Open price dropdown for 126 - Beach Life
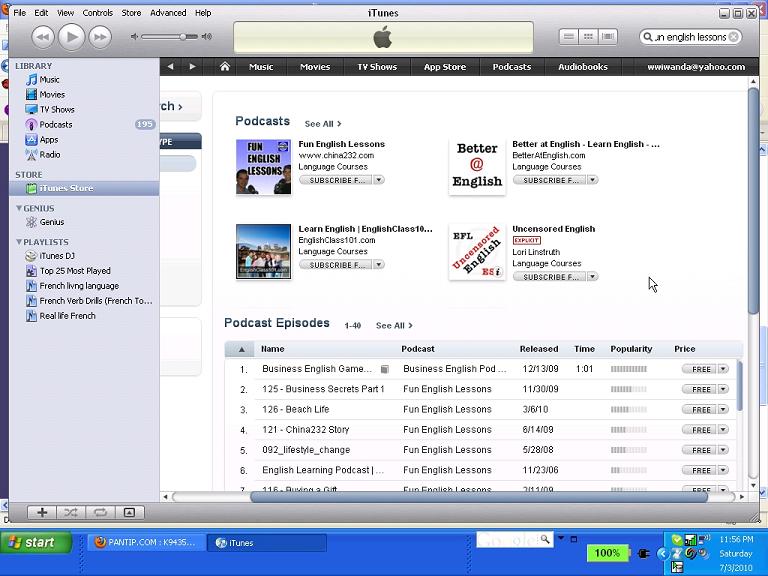The height and width of the screenshot is (576, 768). pyautogui.click(x=723, y=409)
